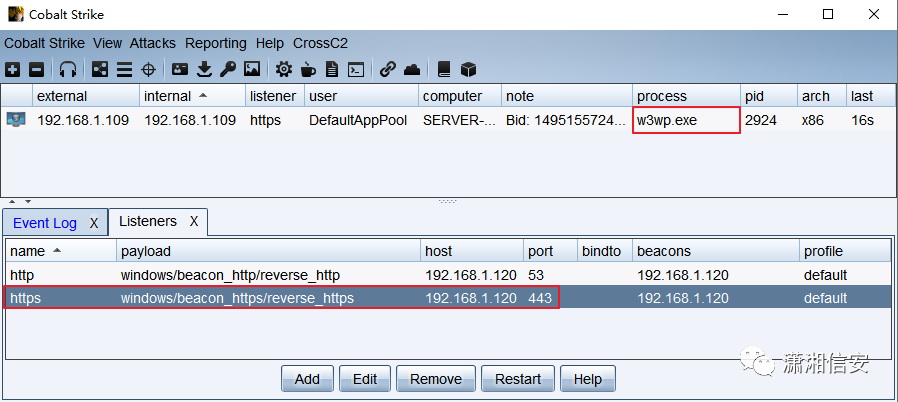Open the help book icon

point(444,70)
